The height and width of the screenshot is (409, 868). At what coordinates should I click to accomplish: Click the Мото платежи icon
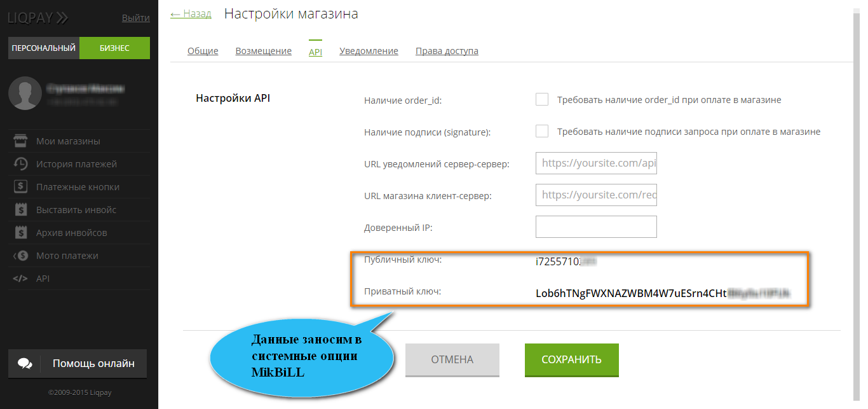click(x=20, y=256)
